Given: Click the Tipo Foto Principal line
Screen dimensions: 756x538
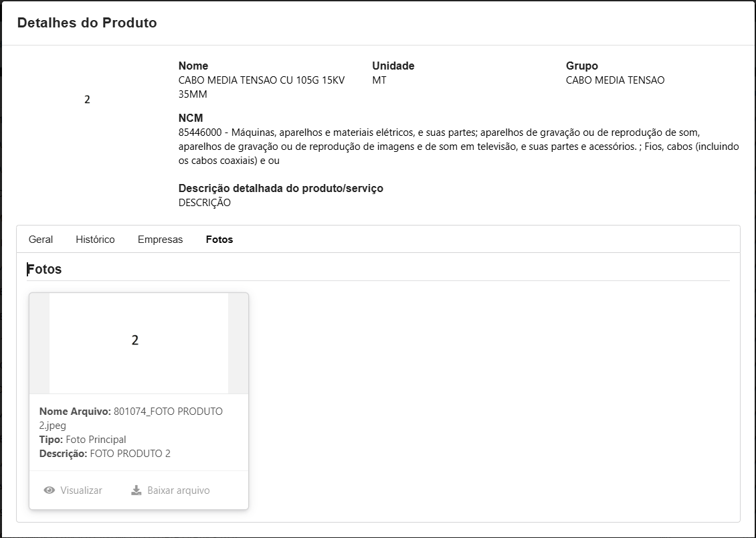Looking at the screenshot, I should click(x=82, y=440).
